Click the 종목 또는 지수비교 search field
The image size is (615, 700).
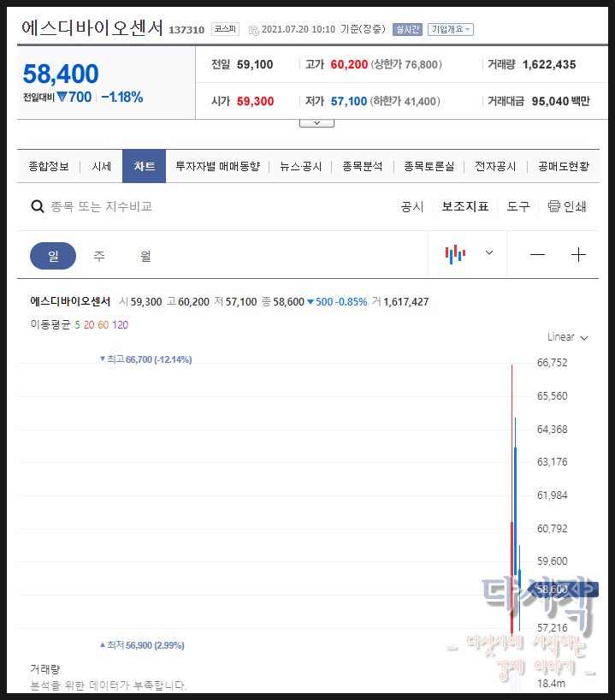point(102,207)
